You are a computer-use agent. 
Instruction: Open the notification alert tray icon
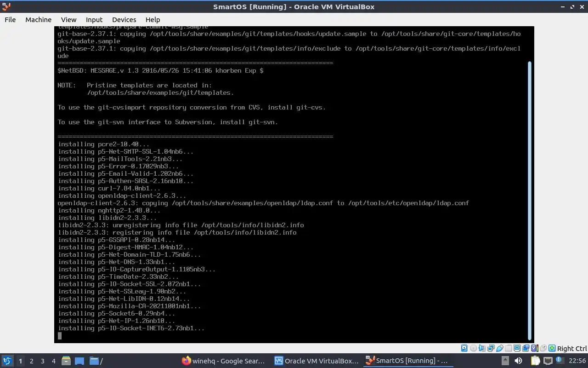(560, 360)
